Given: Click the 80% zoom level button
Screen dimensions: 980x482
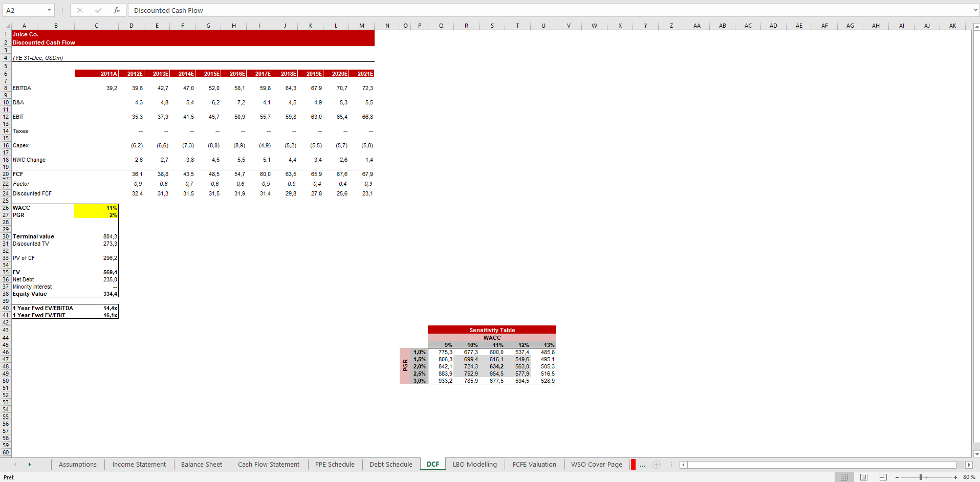Looking at the screenshot, I should 970,477.
